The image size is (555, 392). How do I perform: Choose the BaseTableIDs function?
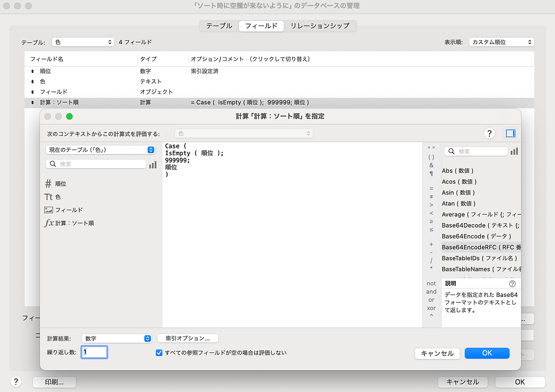(x=481, y=258)
